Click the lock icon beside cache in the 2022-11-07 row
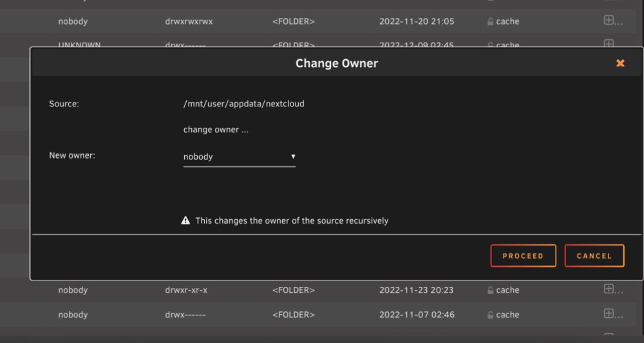 tap(490, 315)
